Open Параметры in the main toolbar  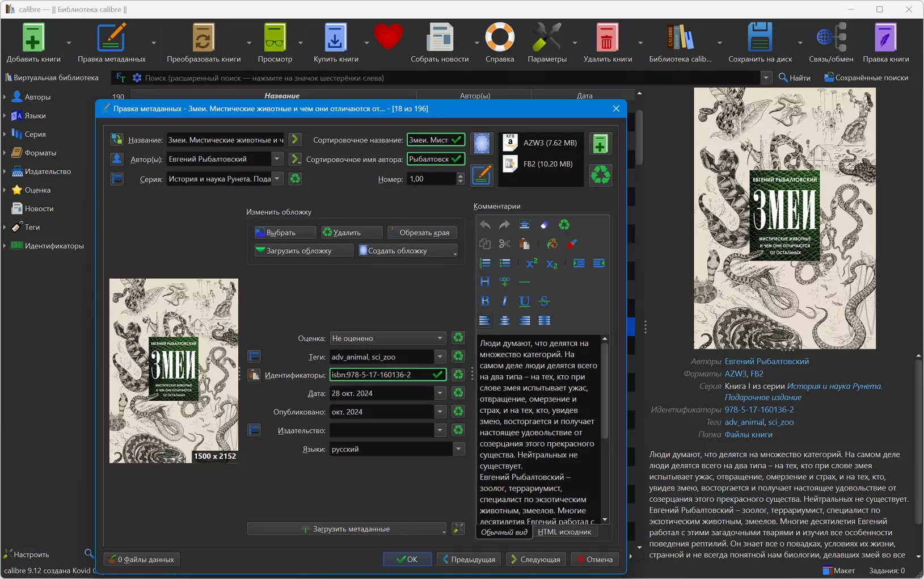(x=547, y=43)
